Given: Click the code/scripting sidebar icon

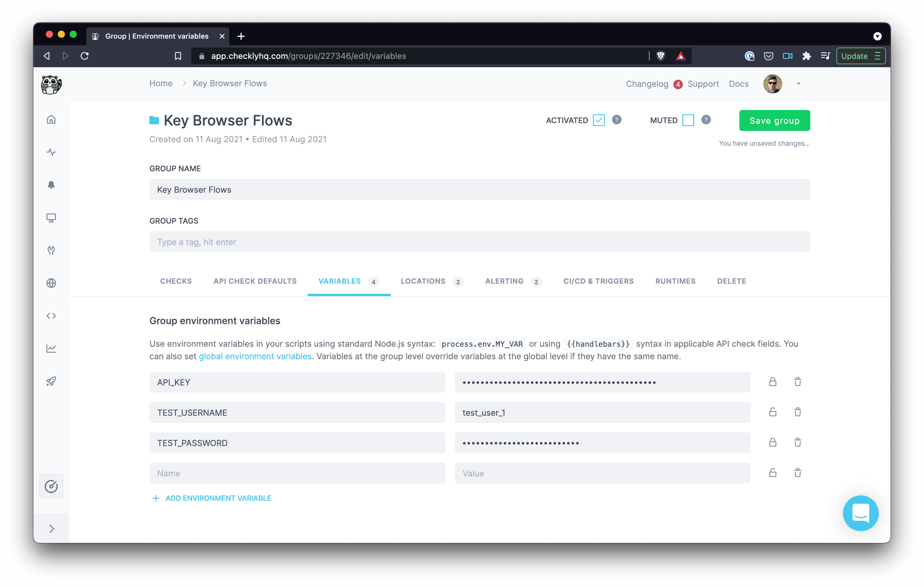Looking at the screenshot, I should (x=52, y=315).
